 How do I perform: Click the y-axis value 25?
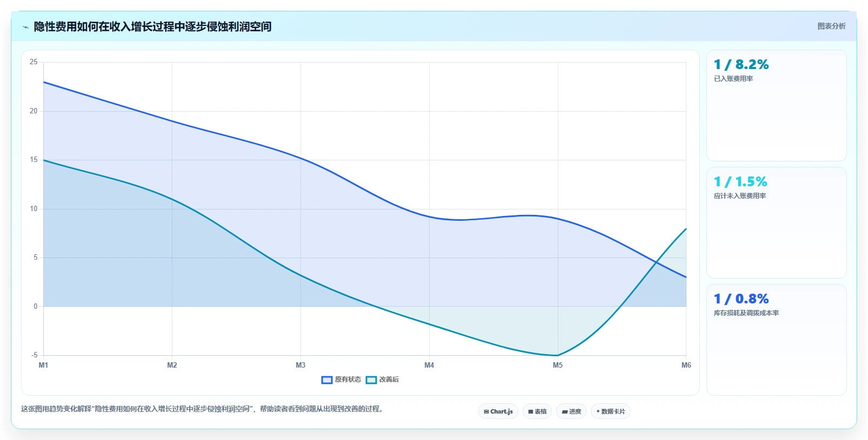click(34, 62)
